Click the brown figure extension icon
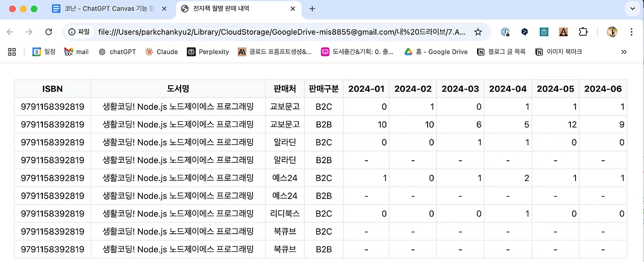This screenshot has width=644, height=262. tap(563, 32)
